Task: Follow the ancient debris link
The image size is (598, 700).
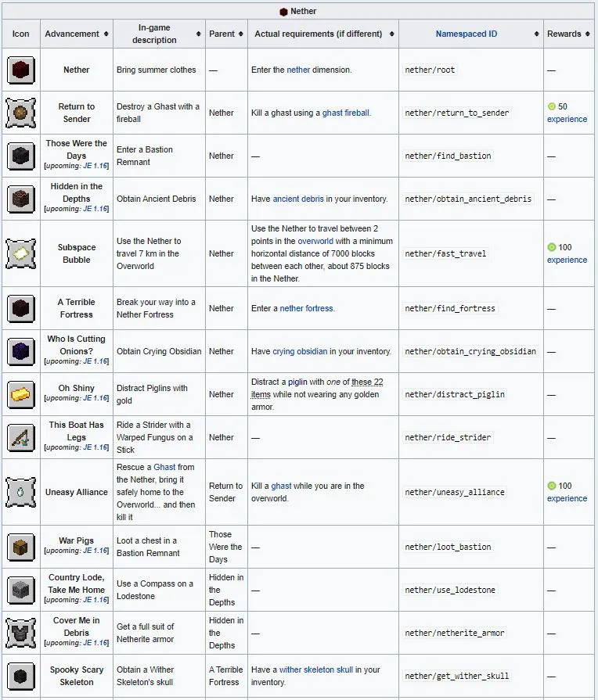Action: (297, 199)
